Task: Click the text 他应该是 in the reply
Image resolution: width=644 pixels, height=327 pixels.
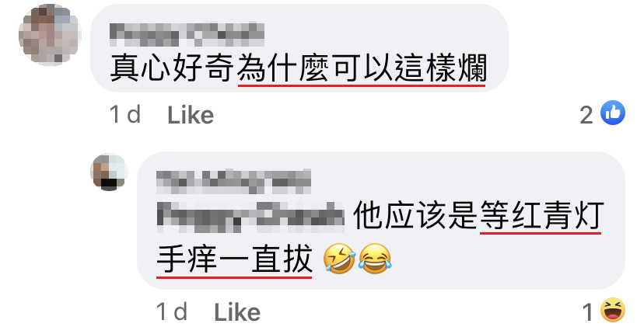Action: 415,215
